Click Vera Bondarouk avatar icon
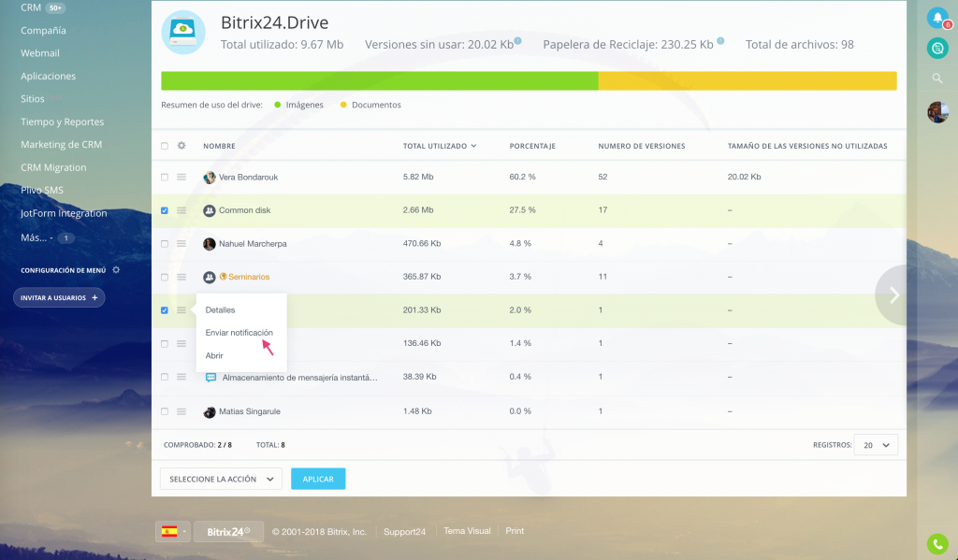This screenshot has height=560, width=958. [x=209, y=177]
